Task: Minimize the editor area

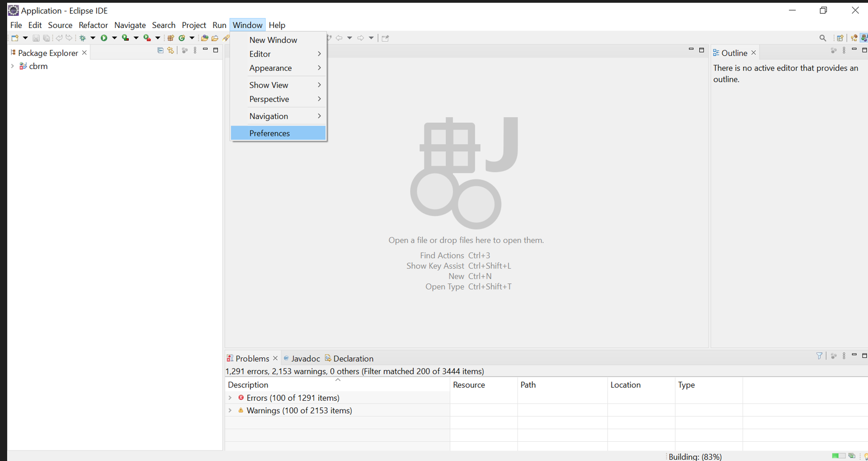Action: tap(691, 49)
